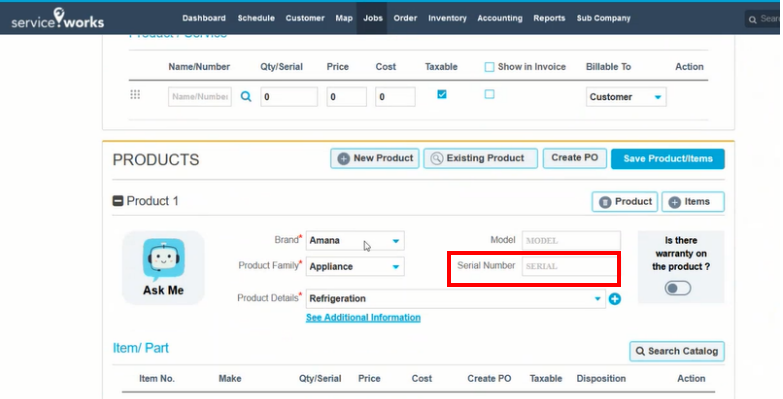Click the Serial Number input field
The height and width of the screenshot is (399, 783).
coord(569,266)
